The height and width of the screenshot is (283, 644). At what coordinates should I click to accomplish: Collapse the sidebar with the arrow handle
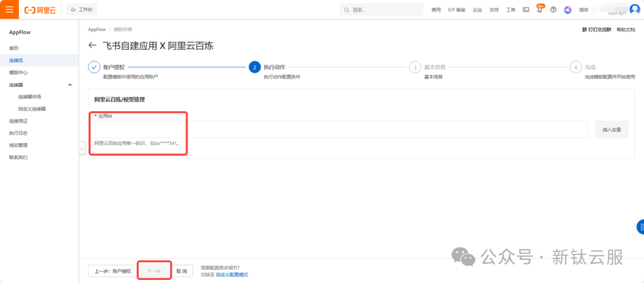click(82, 148)
